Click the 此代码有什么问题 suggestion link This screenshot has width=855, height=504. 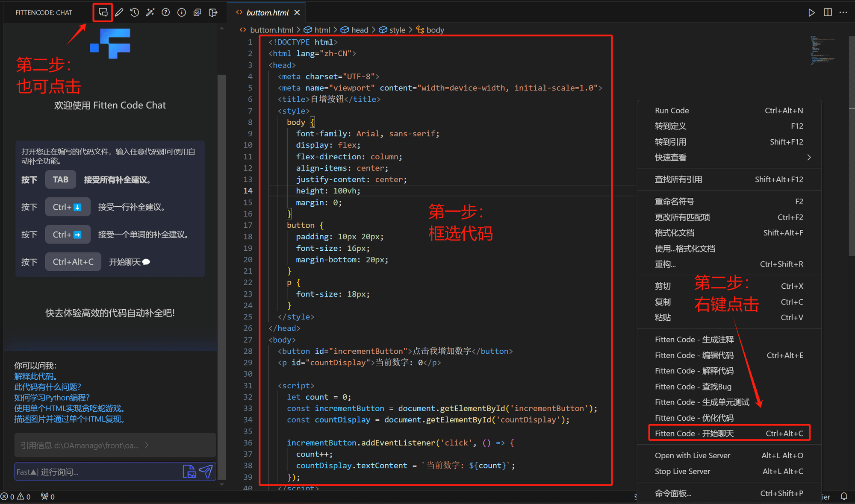(x=47, y=387)
